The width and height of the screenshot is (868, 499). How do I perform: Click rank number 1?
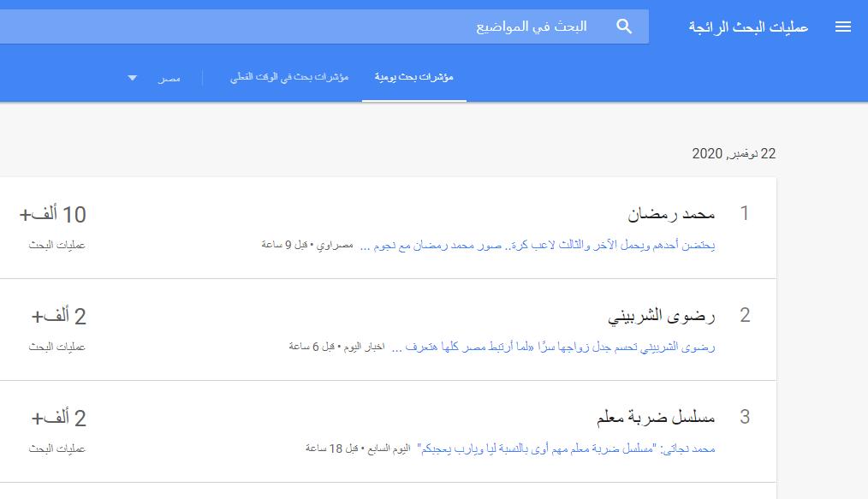(x=745, y=213)
